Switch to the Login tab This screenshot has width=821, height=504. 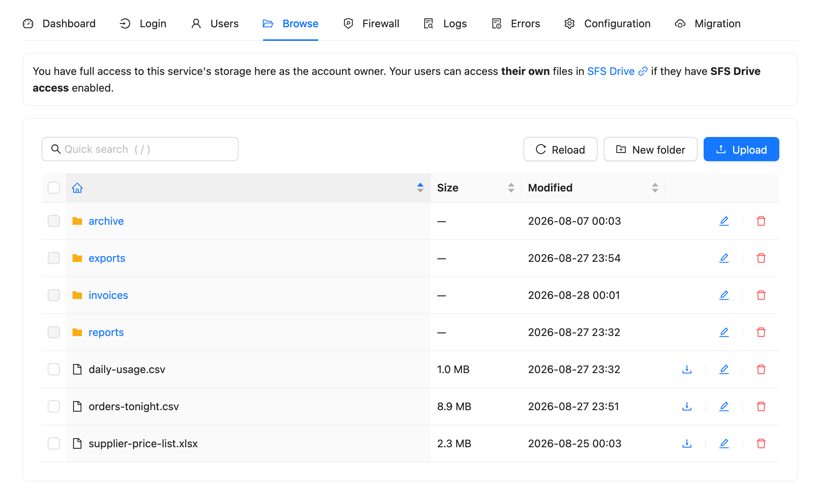tap(143, 23)
